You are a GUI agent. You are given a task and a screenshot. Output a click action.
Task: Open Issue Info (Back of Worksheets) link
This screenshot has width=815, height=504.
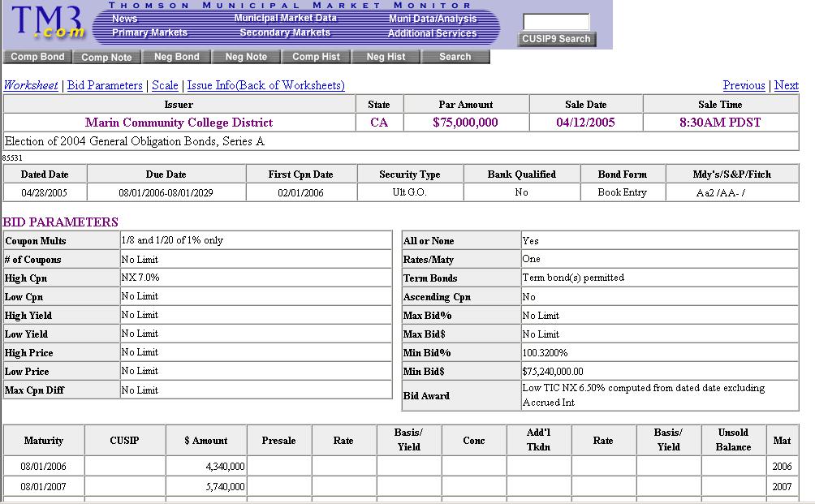[x=266, y=85]
